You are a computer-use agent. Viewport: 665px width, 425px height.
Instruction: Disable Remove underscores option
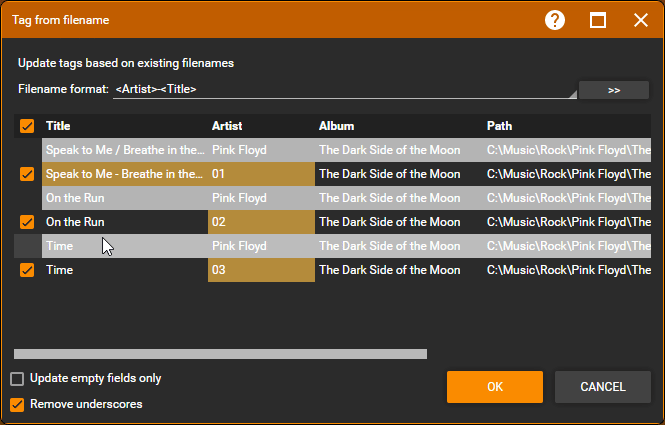point(17,405)
